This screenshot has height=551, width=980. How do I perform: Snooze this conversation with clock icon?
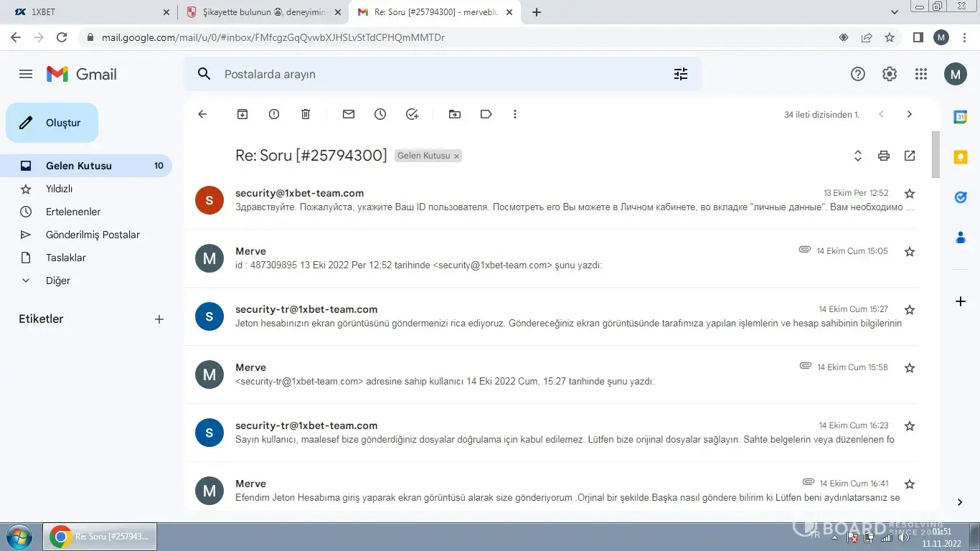point(380,114)
